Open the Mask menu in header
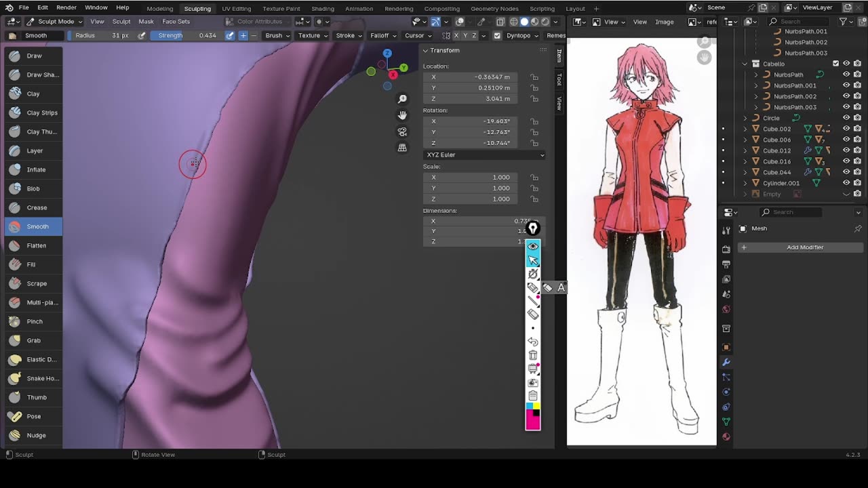 tap(146, 21)
